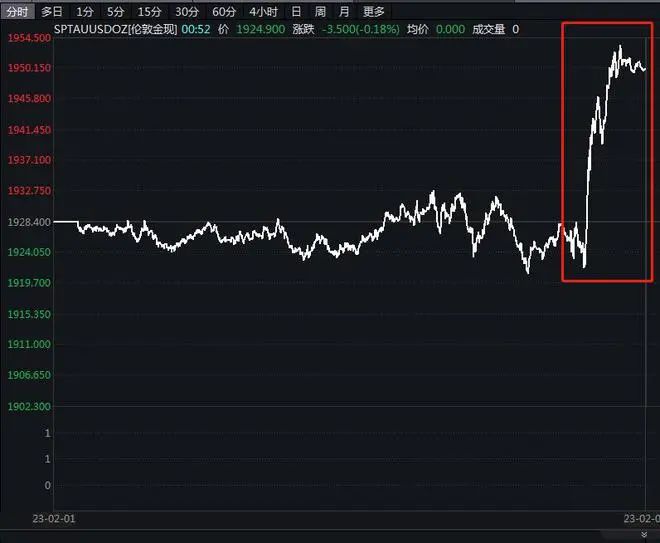660x543 pixels.
Task: Switch to the 4小时 period
Action: click(x=263, y=12)
